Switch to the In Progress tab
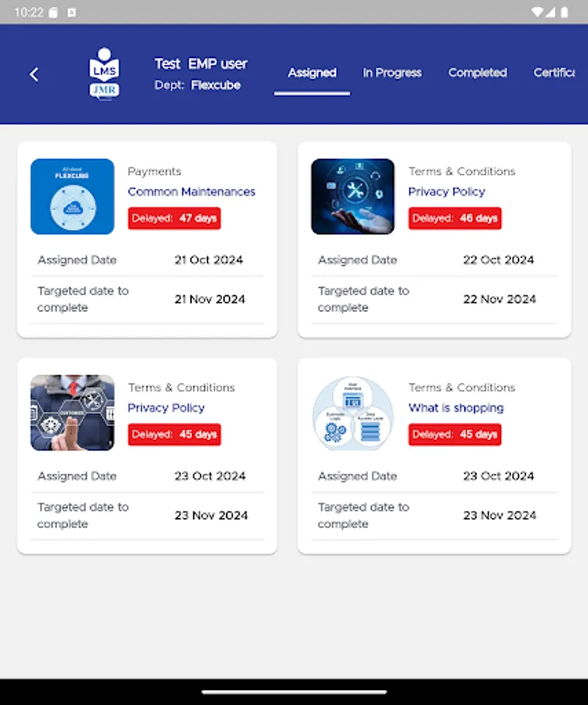Screen dimensions: 588x705 [x=392, y=73]
